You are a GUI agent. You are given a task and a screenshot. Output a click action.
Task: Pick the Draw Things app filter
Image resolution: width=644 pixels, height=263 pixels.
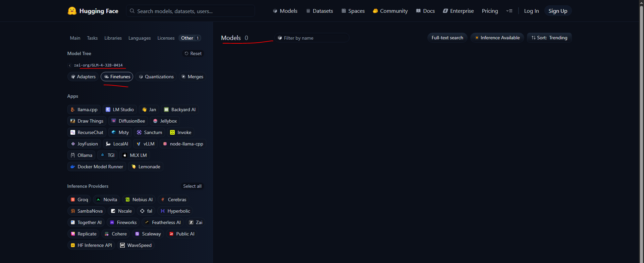click(87, 121)
